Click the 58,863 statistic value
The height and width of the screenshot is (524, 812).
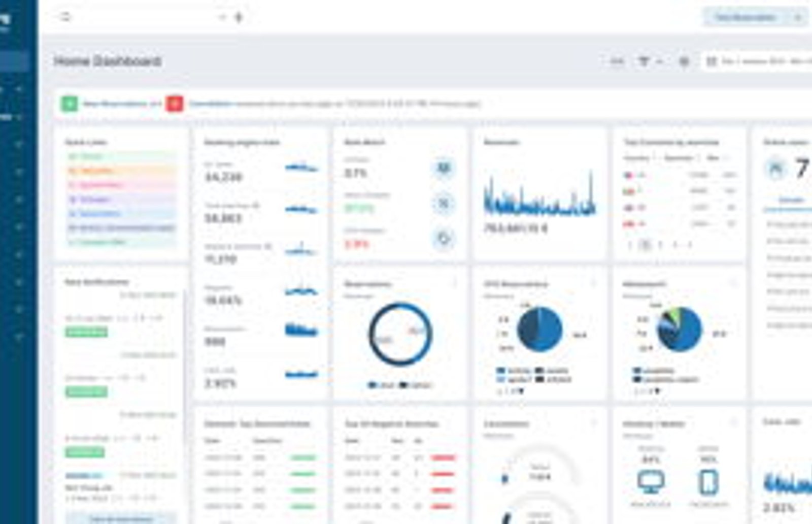223,218
